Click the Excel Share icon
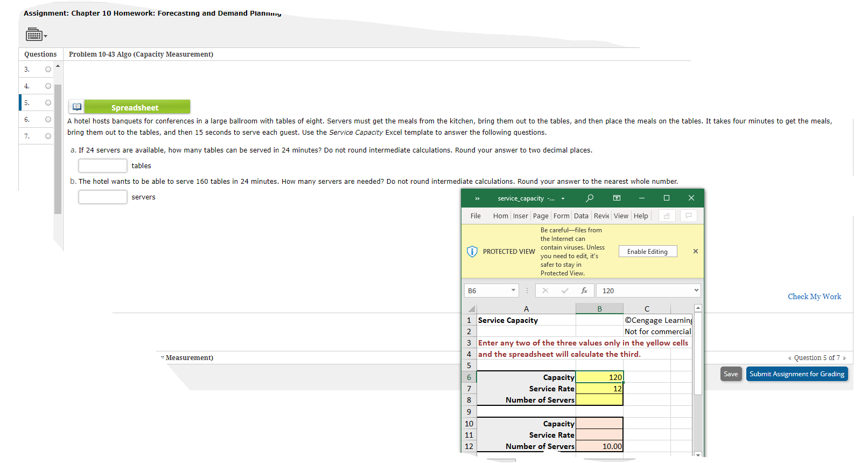868x463 pixels. 667,216
